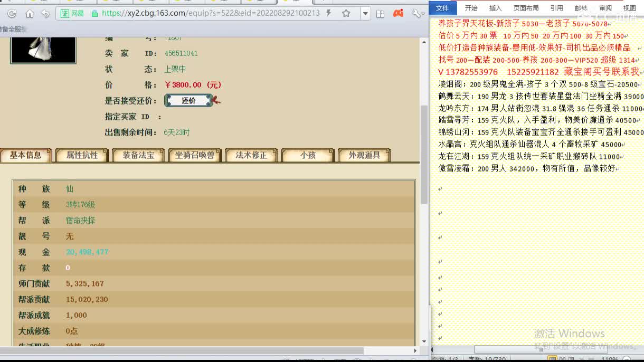Open the red game controller icon
The image size is (644, 362).
click(x=399, y=13)
